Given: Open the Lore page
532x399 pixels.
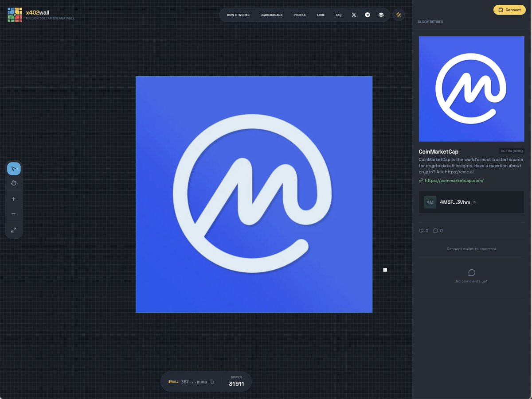Looking at the screenshot, I should click(321, 15).
